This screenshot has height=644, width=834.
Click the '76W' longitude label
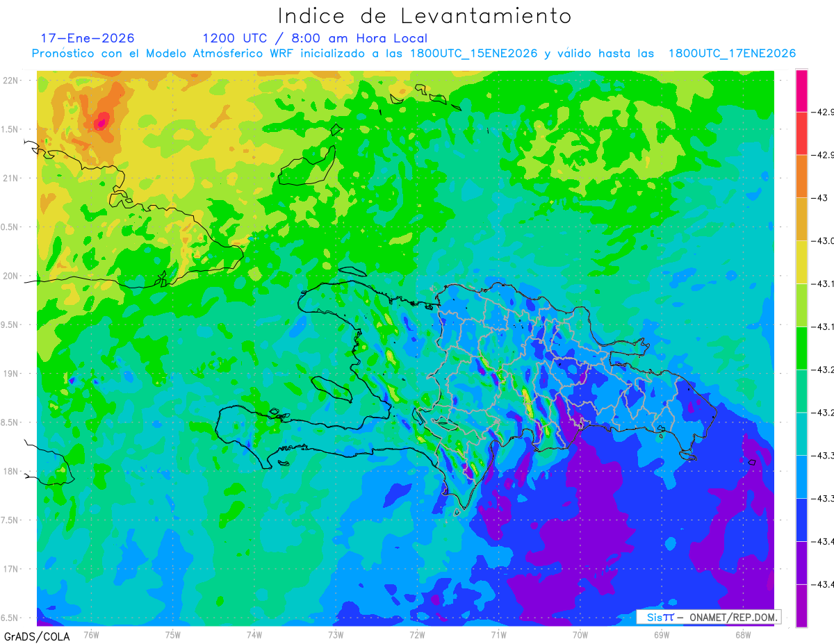91,634
